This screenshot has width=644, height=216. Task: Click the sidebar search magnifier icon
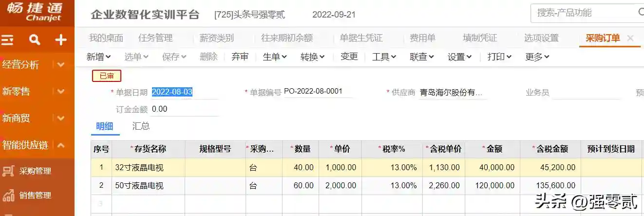click(35, 40)
